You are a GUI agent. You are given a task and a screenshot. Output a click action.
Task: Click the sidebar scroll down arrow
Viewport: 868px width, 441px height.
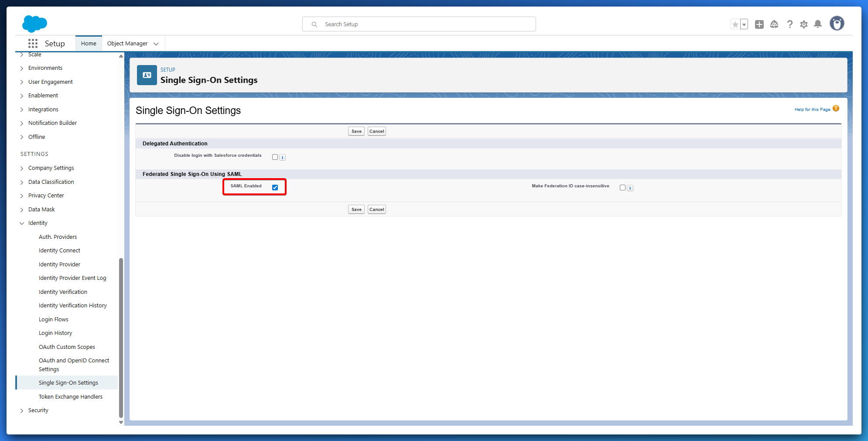(121, 422)
